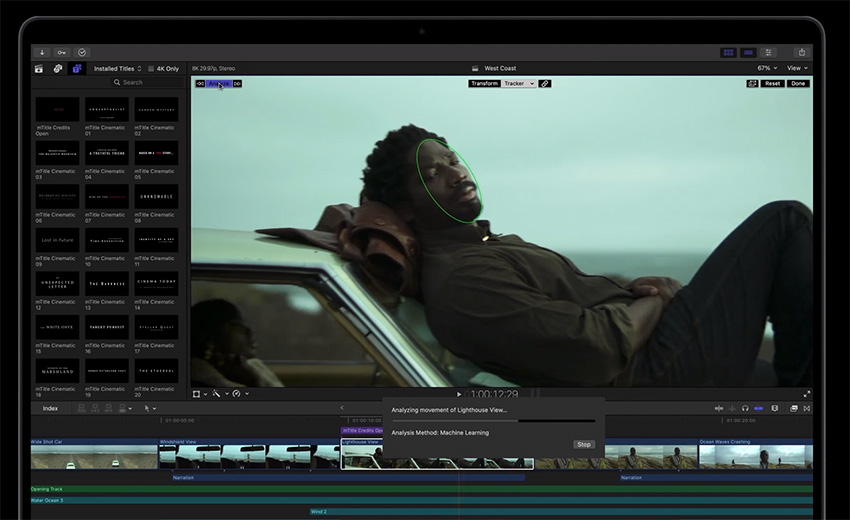Show the Photos and Audio sidebar
850x520 pixels.
pos(58,68)
